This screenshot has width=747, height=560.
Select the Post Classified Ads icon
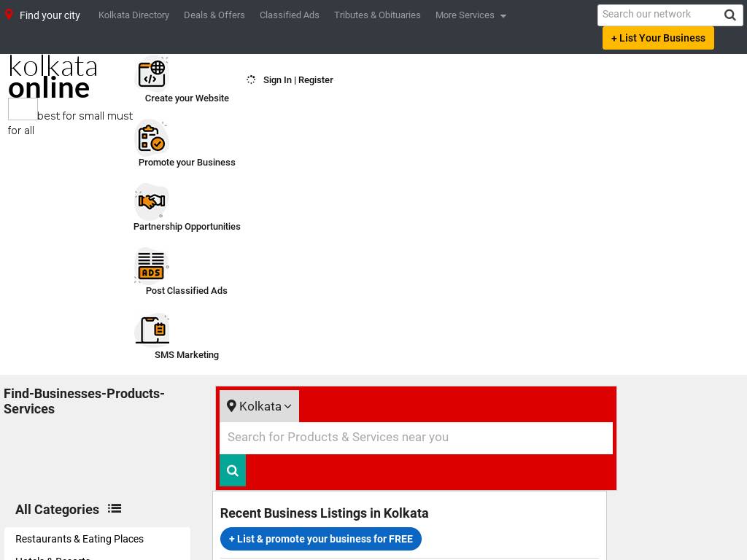(152, 265)
